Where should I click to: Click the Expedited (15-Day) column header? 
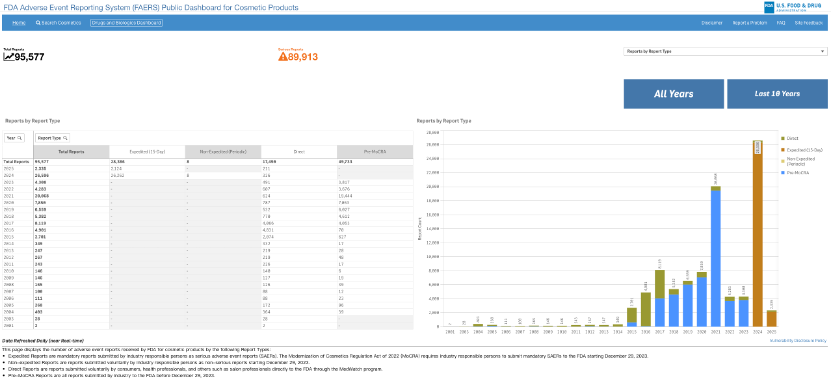[147, 152]
